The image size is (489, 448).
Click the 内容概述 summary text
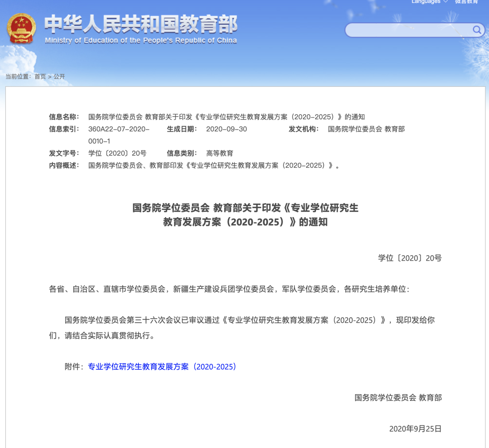pyautogui.click(x=215, y=165)
